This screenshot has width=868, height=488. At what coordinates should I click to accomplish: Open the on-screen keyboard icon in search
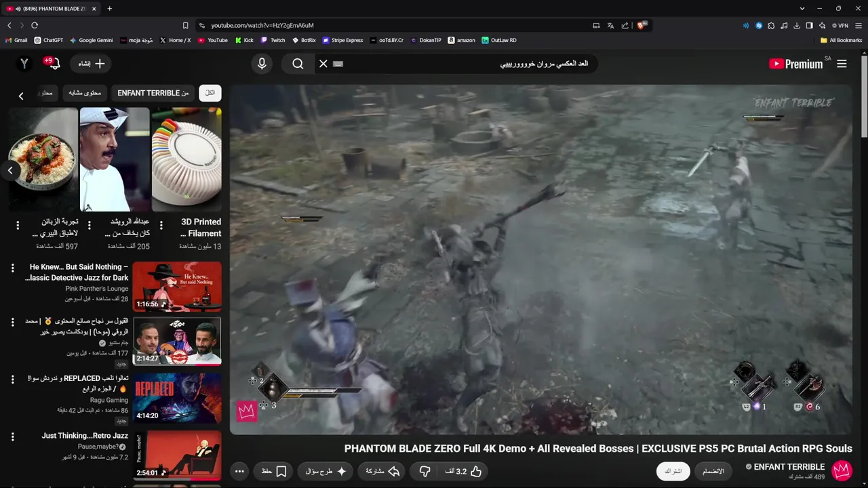click(338, 64)
